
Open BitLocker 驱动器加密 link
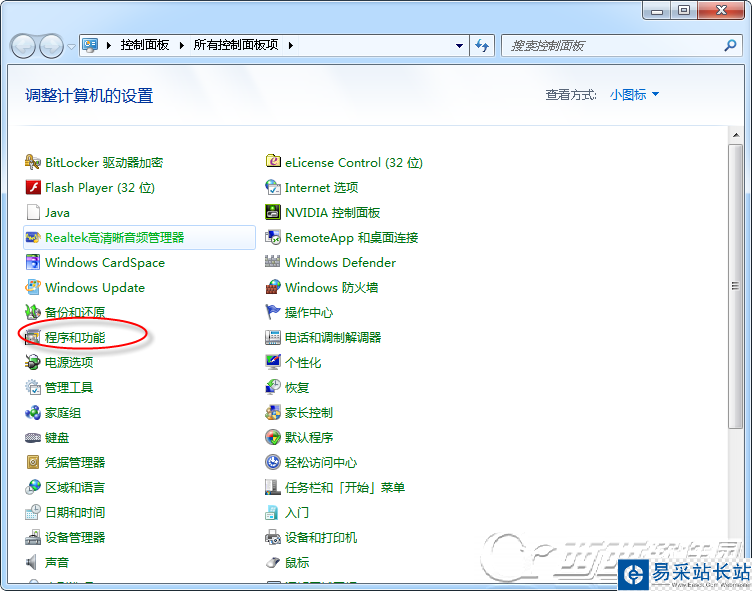[x=104, y=163]
